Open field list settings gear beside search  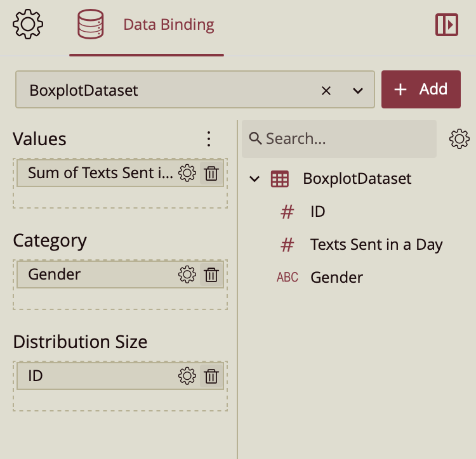pos(459,139)
